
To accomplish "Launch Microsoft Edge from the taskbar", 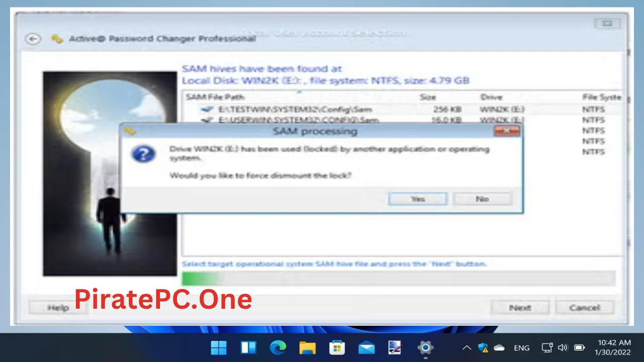I will (x=278, y=347).
